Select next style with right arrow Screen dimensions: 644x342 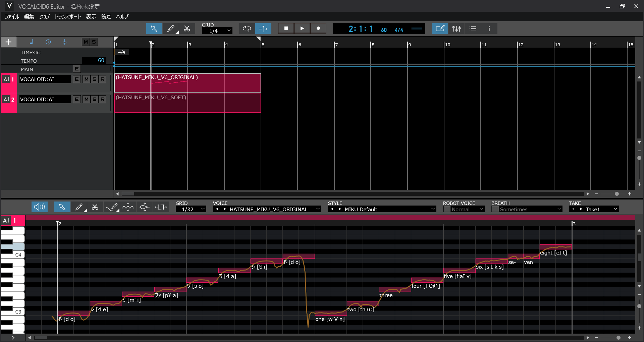(x=340, y=209)
